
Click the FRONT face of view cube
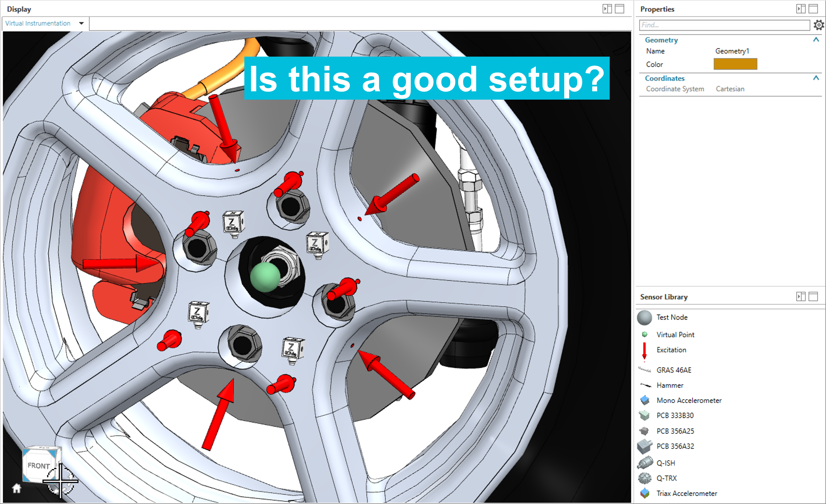39,466
